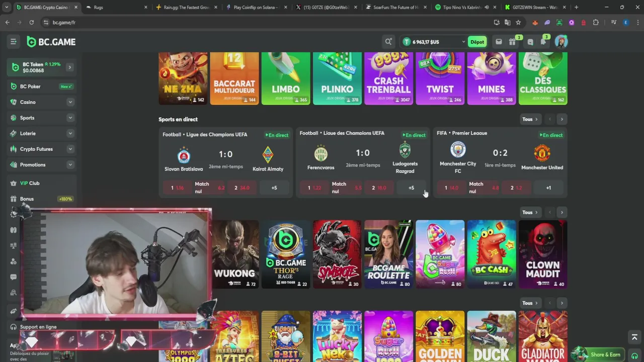Switch to the Rain.gg browser tab
This screenshot has height=362, width=644.
(x=186, y=7)
